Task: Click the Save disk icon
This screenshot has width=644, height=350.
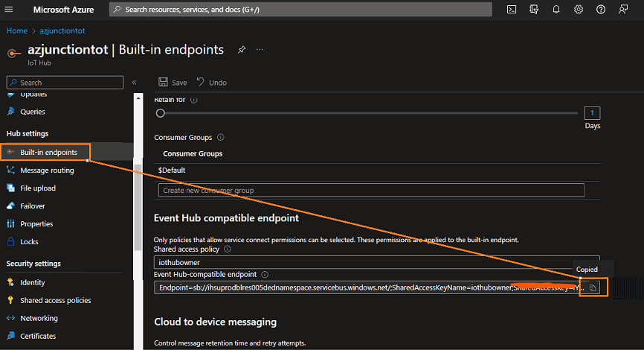Action: pos(163,82)
